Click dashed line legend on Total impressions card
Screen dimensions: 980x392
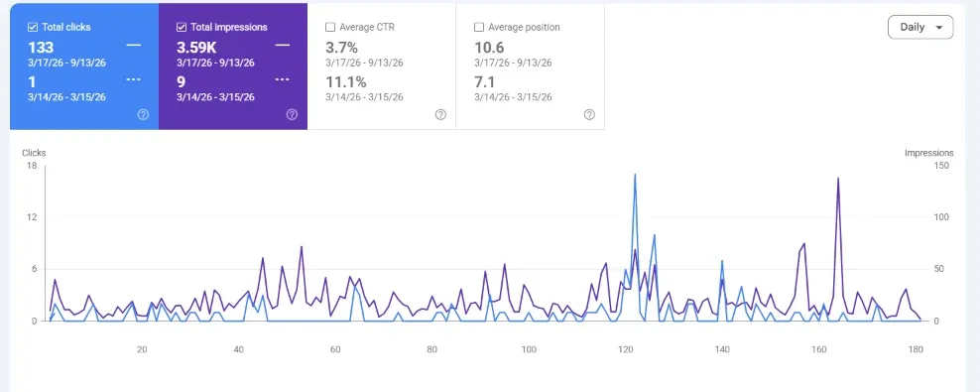pyautogui.click(x=282, y=79)
